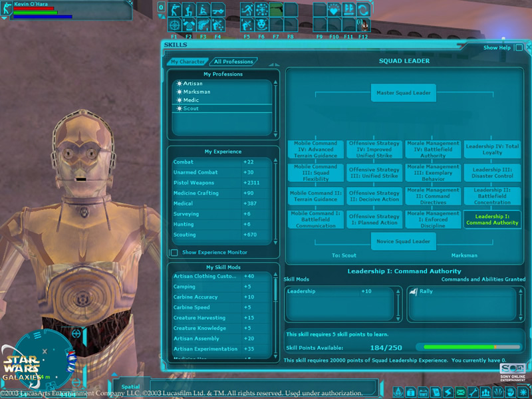This screenshot has width=532, height=399.
Task: Click the circular arrows icon above F12
Action: (363, 9)
